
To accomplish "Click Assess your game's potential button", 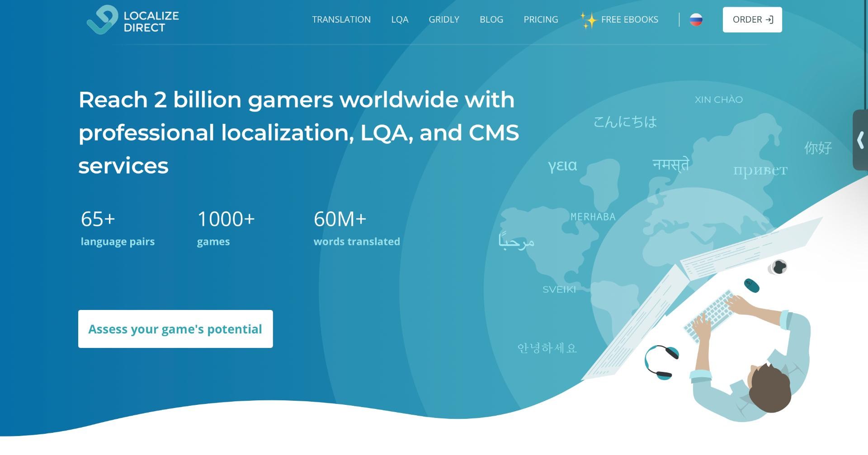I will coord(175,329).
